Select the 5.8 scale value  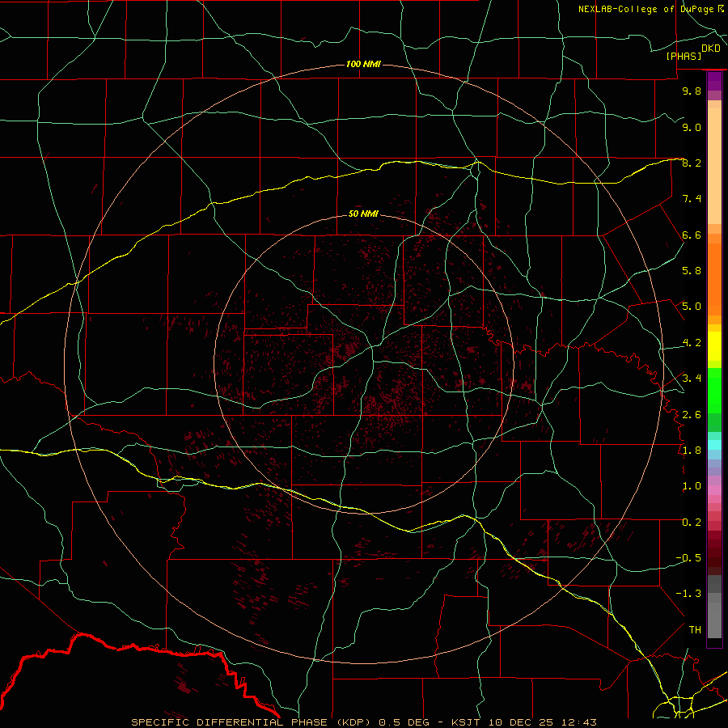692,271
